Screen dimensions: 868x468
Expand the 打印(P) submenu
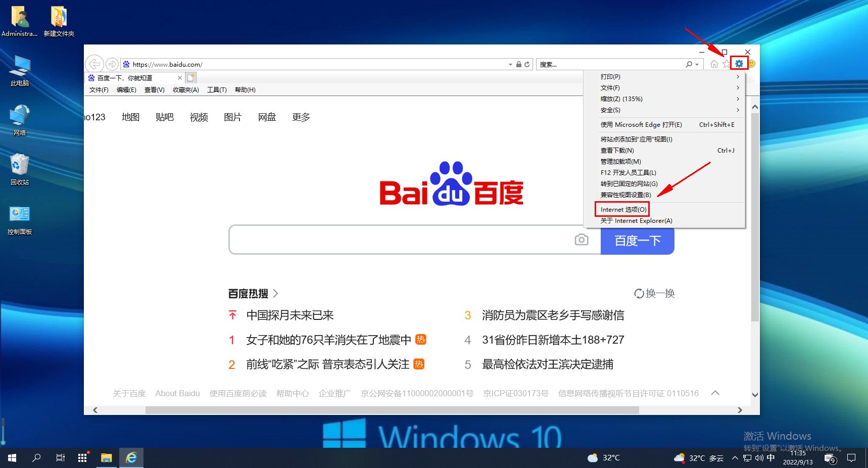(738, 77)
